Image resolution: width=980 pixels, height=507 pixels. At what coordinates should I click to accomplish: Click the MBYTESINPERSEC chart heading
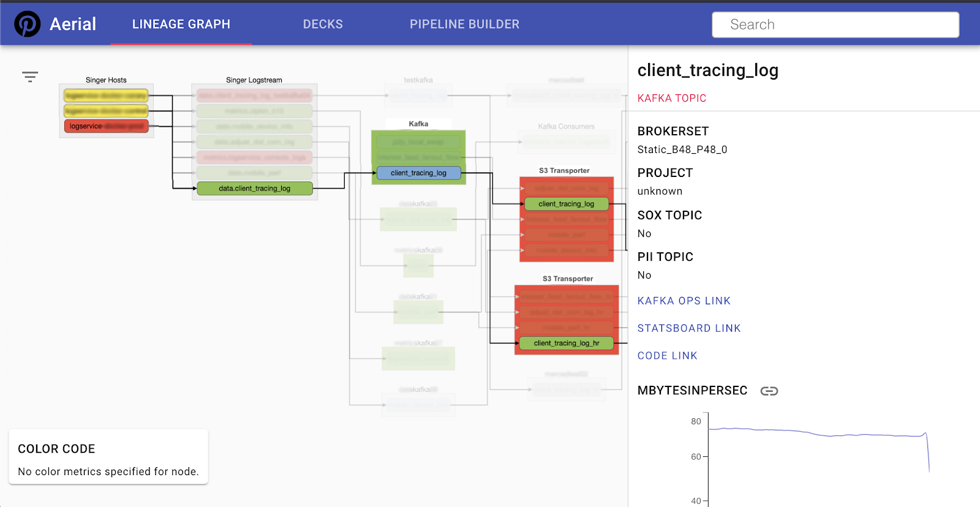click(692, 391)
